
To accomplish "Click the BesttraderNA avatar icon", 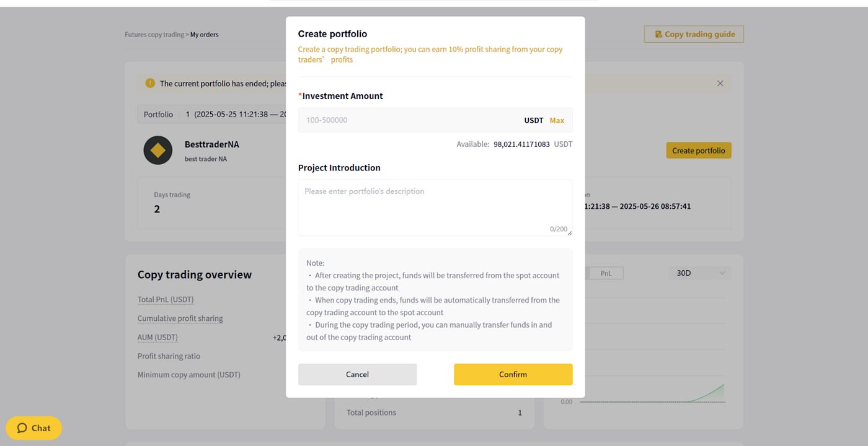I will (x=158, y=151).
